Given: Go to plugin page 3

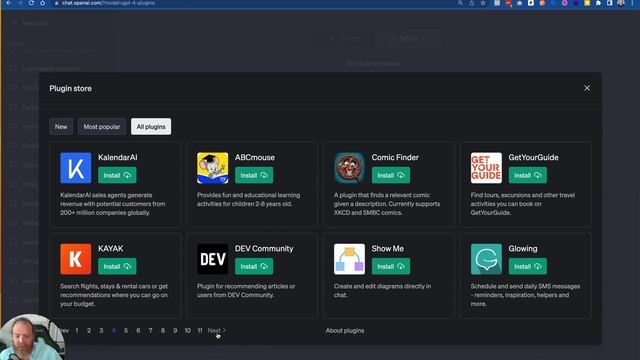Looking at the screenshot, I should [101, 330].
